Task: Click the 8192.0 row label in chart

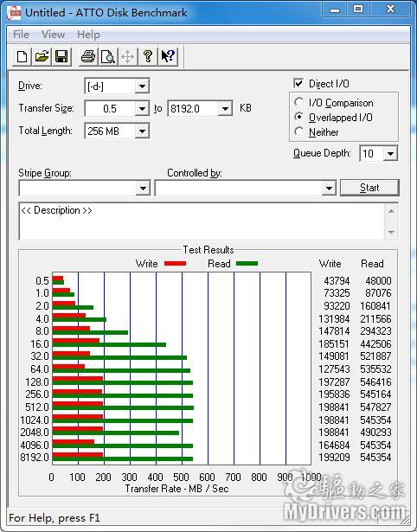Action: [x=35, y=458]
